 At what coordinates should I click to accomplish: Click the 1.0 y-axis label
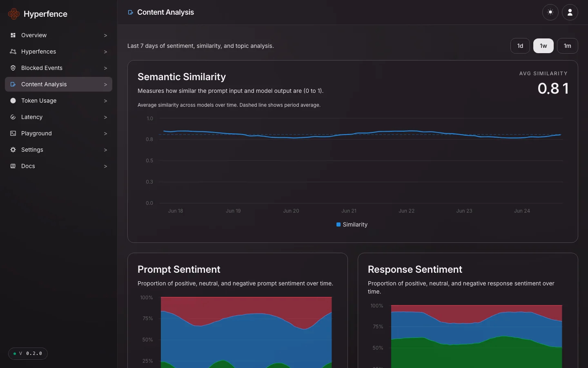pos(149,119)
